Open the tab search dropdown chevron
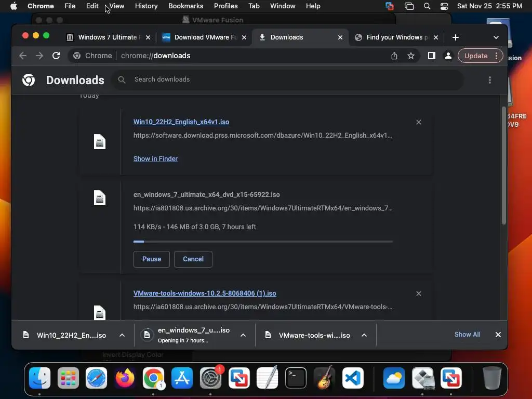532x399 pixels. pos(496,37)
